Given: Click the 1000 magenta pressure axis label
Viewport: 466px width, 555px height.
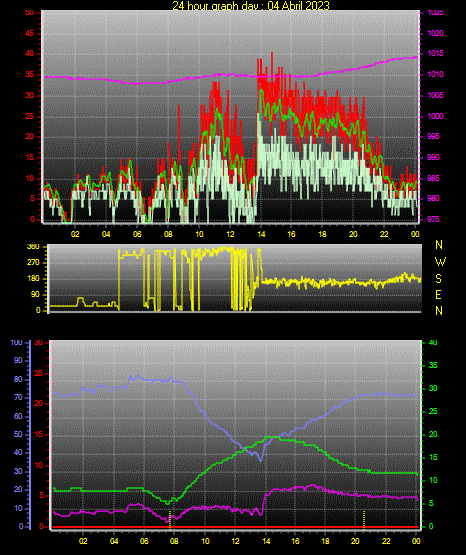Looking at the screenshot, I should [x=436, y=116].
